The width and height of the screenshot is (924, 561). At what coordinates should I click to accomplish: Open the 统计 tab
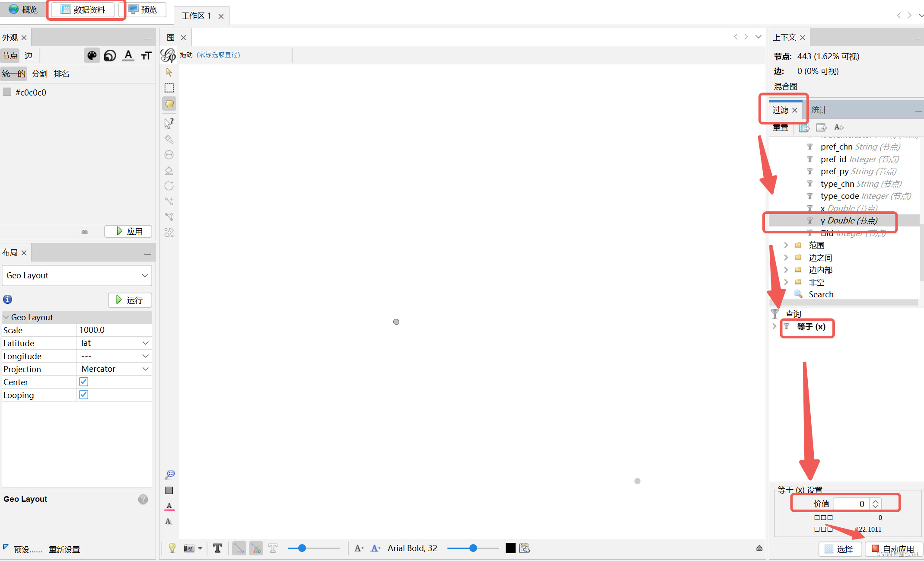[x=819, y=110]
